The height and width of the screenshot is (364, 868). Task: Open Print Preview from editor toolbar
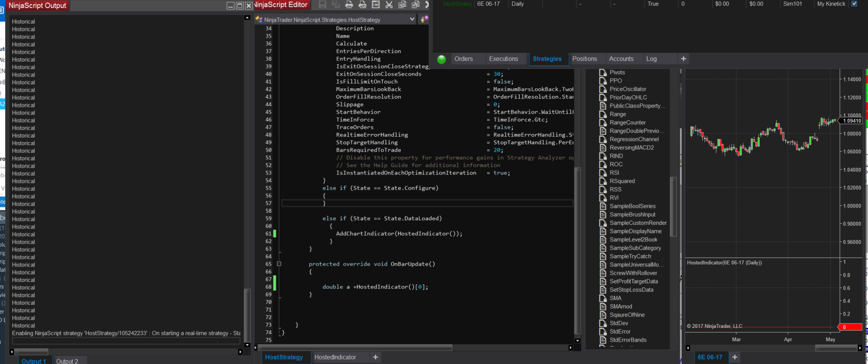362,5
